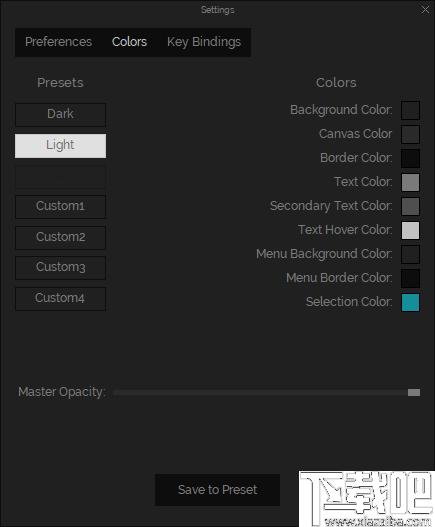Open the Key Bindings tab
435x527 pixels.
point(204,42)
